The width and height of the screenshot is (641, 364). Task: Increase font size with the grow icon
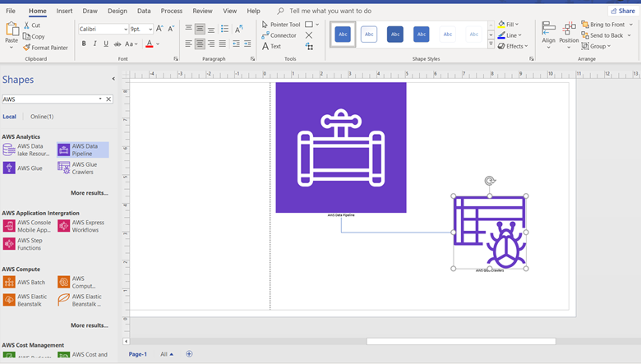click(159, 29)
